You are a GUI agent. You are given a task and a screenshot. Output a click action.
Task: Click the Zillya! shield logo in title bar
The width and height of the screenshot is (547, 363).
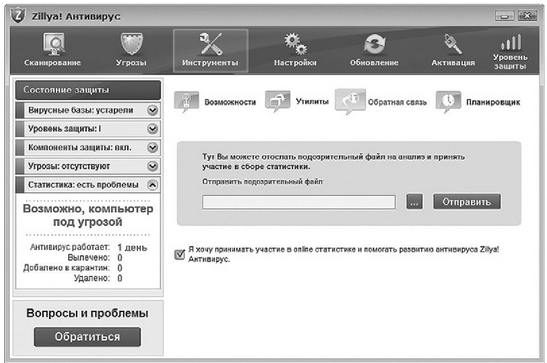pyautogui.click(x=18, y=15)
